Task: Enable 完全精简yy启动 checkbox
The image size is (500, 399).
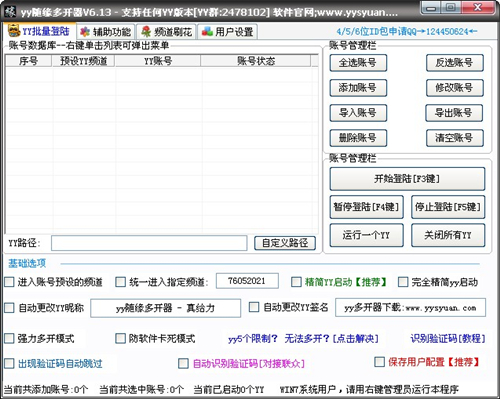Action: (x=403, y=282)
